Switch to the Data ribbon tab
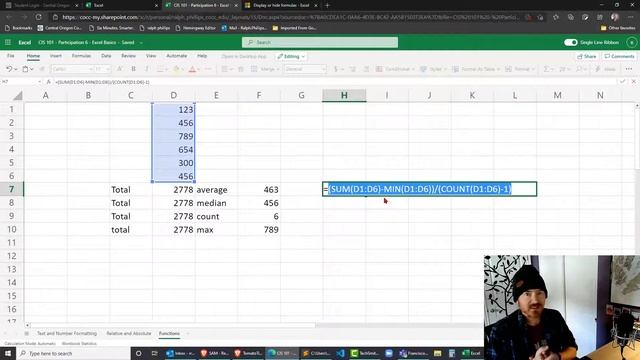This screenshot has width=640, height=360. (x=106, y=56)
